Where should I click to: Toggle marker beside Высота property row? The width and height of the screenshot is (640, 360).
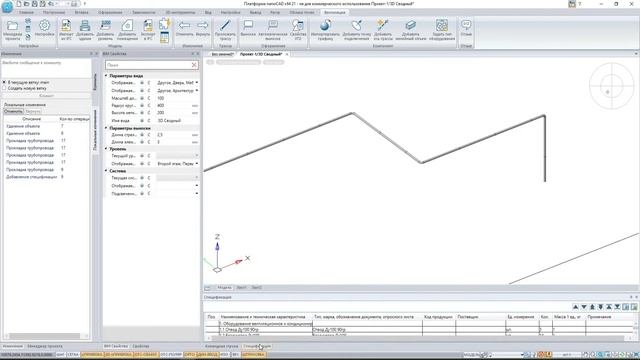142,113
